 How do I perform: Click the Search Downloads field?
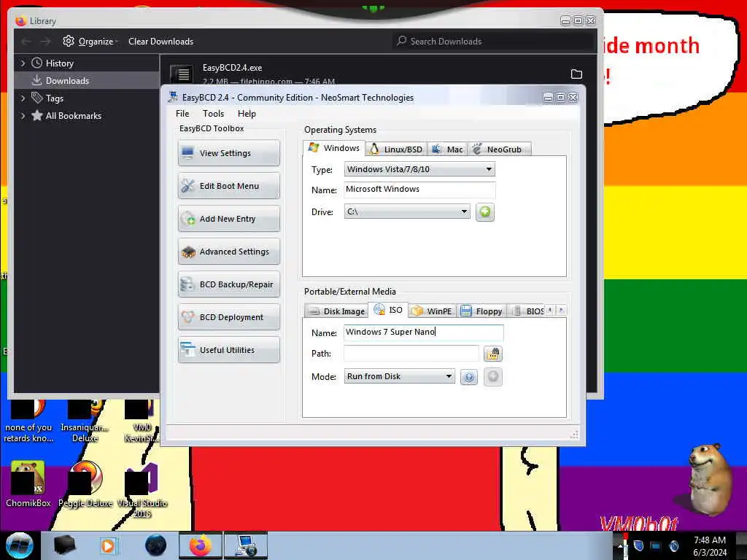coord(492,42)
